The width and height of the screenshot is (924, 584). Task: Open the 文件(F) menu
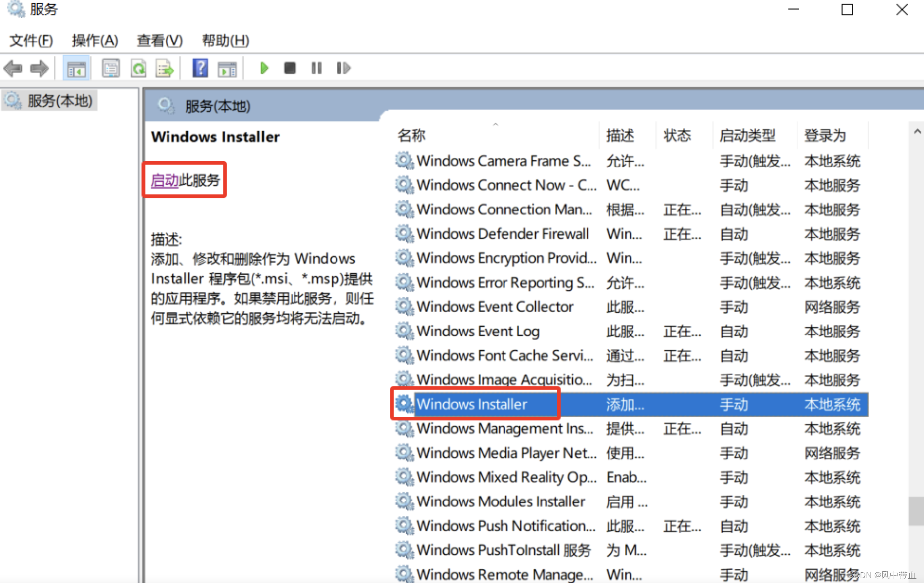pyautogui.click(x=32, y=40)
